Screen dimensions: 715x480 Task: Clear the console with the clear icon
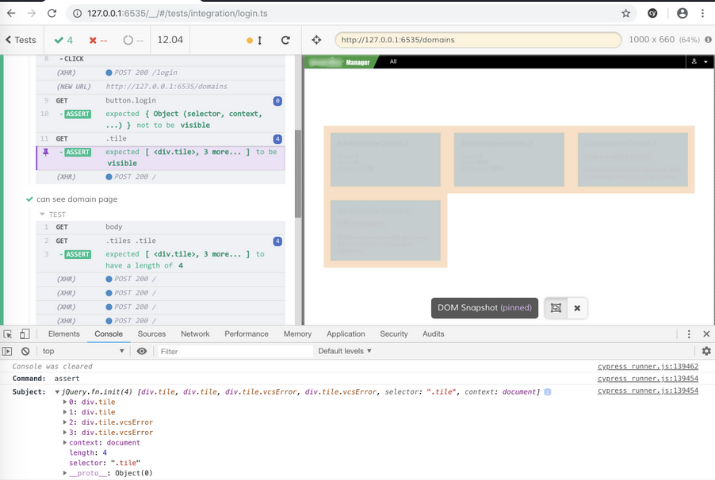pos(26,351)
